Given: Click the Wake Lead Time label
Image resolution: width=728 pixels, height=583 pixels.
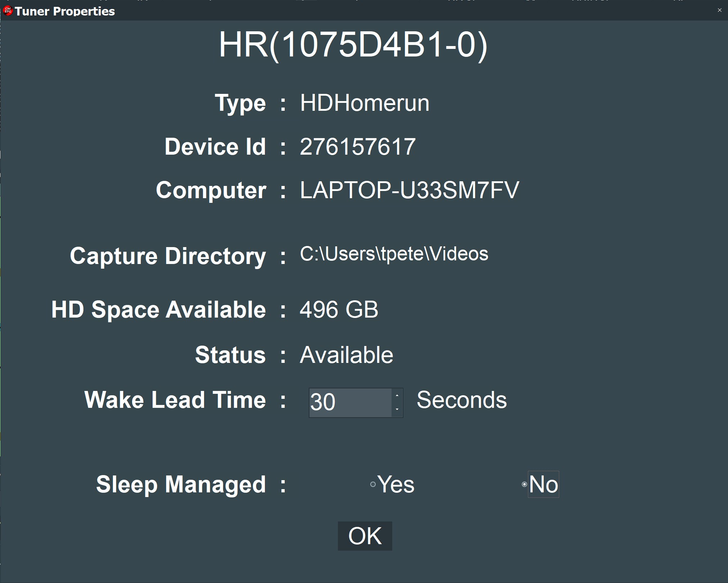Looking at the screenshot, I should point(175,400).
